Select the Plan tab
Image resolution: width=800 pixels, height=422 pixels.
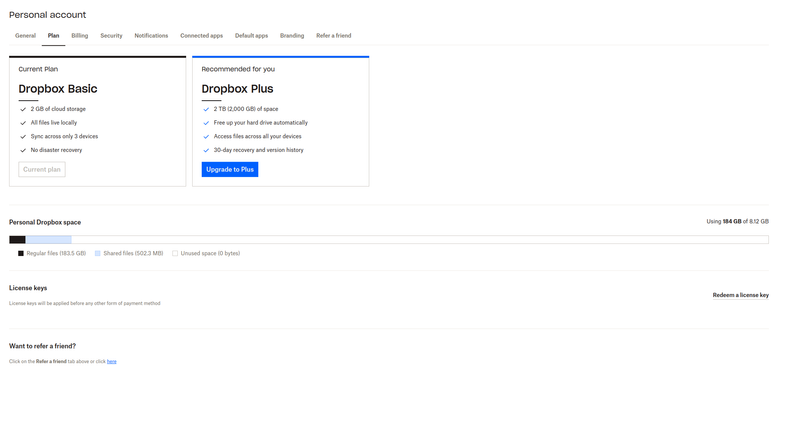click(54, 36)
